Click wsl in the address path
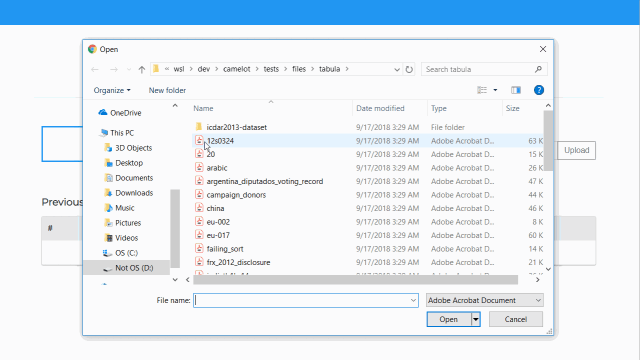Viewport: 640px width, 360px height. 179,69
